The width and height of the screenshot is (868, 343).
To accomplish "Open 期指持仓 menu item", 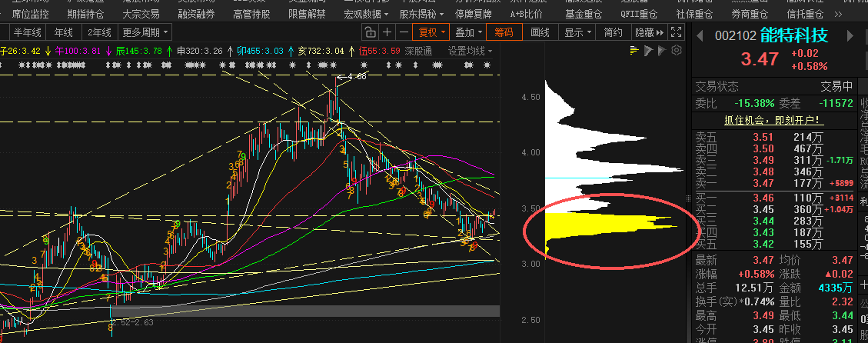I will pyautogui.click(x=85, y=14).
